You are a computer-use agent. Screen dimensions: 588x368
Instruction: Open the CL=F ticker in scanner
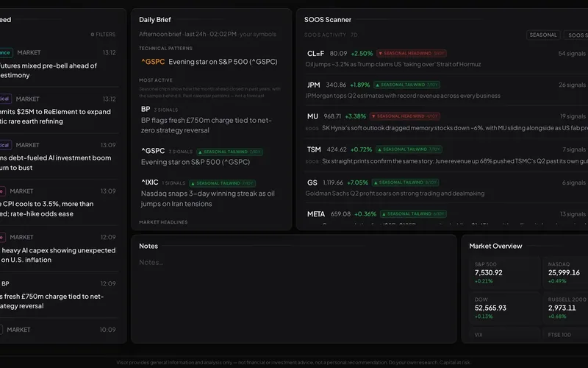click(x=315, y=53)
